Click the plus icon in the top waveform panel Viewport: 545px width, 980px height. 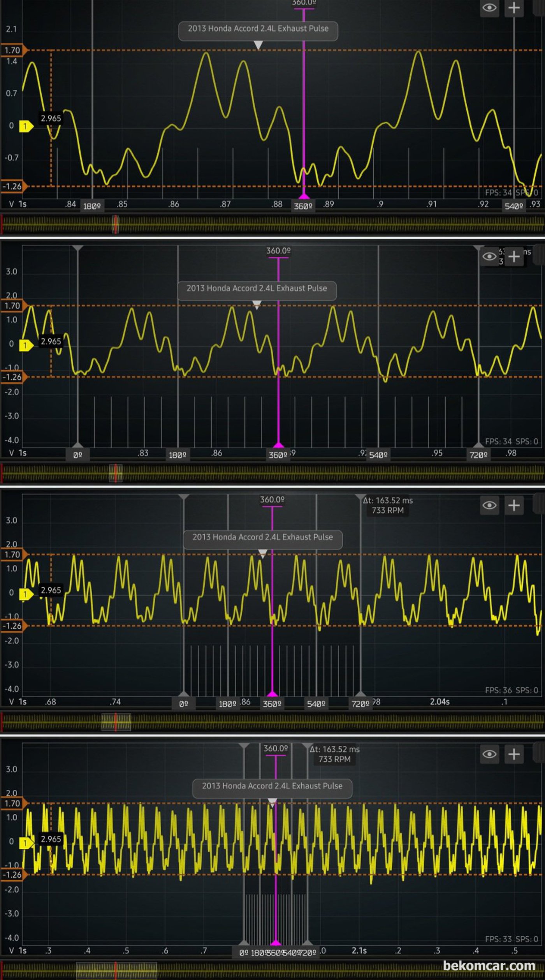514,8
